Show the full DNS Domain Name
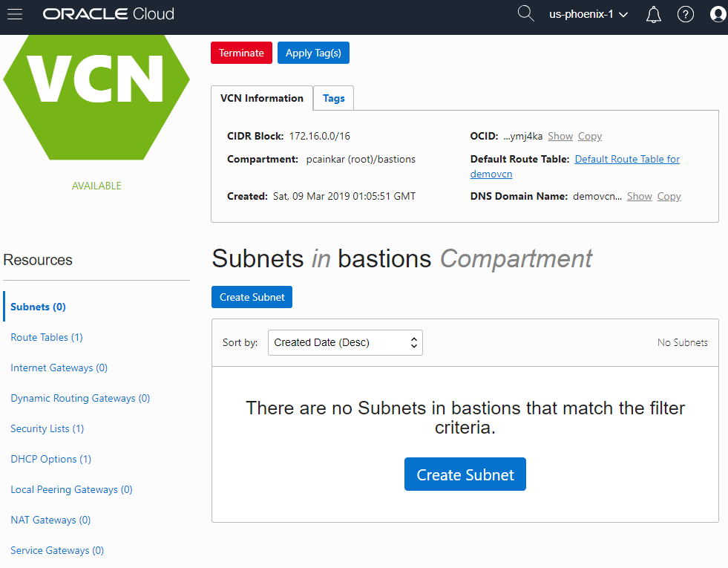The height and width of the screenshot is (568, 728). [x=640, y=197]
